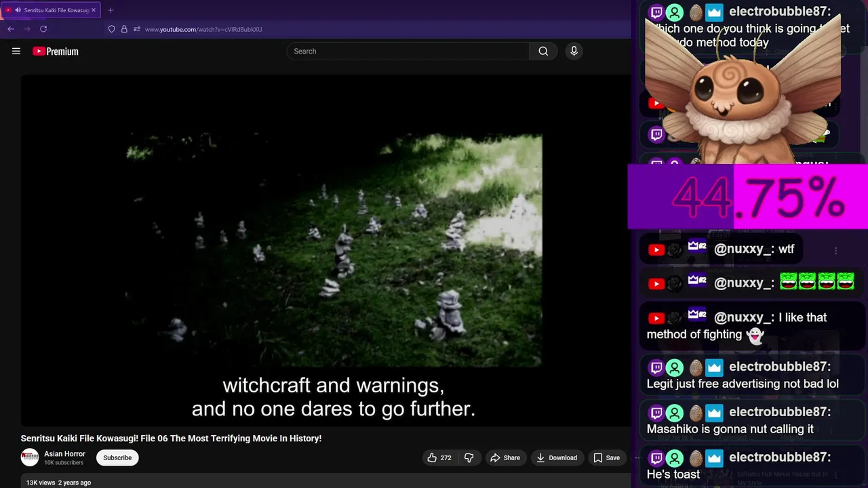This screenshot has width=868, height=488.
Task: Open Asian Horror channel avatar
Action: coord(30,457)
